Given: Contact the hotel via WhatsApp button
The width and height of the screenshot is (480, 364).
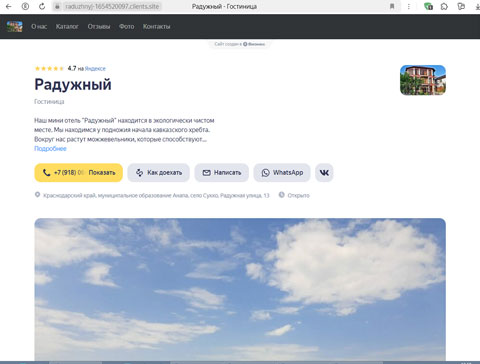Looking at the screenshot, I should (x=282, y=173).
